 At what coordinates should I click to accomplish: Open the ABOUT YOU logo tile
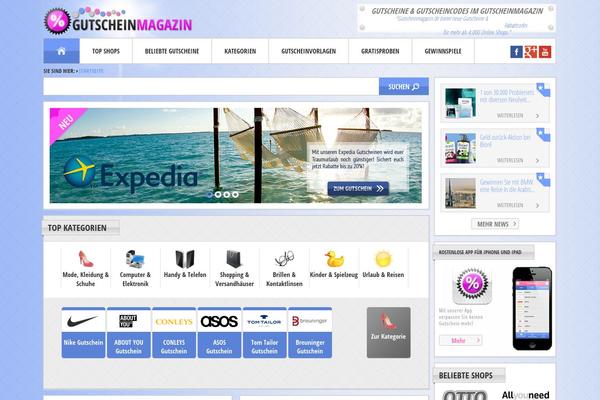click(x=129, y=321)
